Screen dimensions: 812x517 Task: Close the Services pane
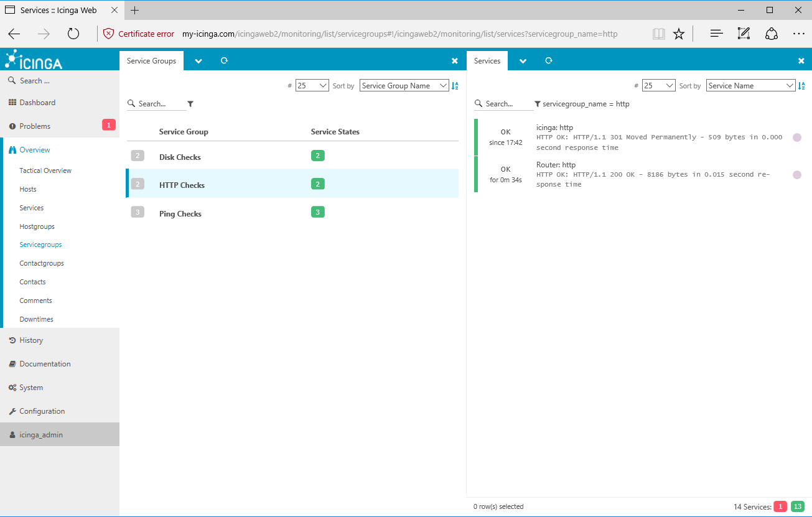801,61
